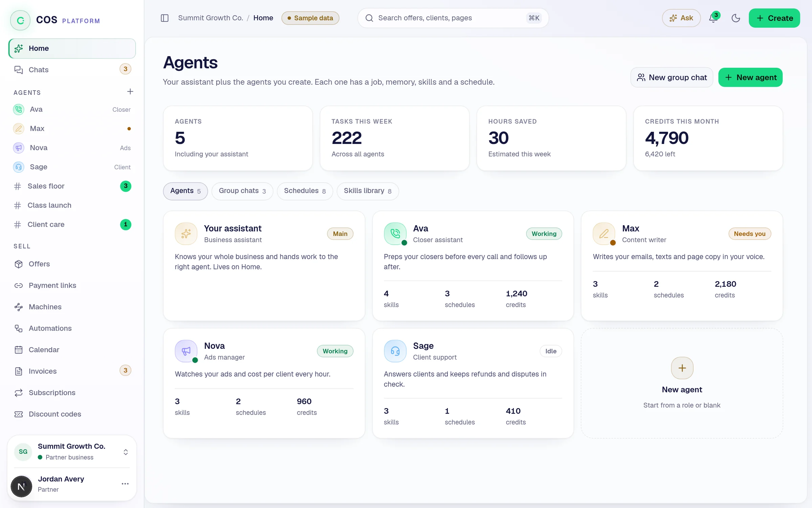Click Jordan Avery avatar
Image resolution: width=812 pixels, height=508 pixels.
tap(21, 486)
